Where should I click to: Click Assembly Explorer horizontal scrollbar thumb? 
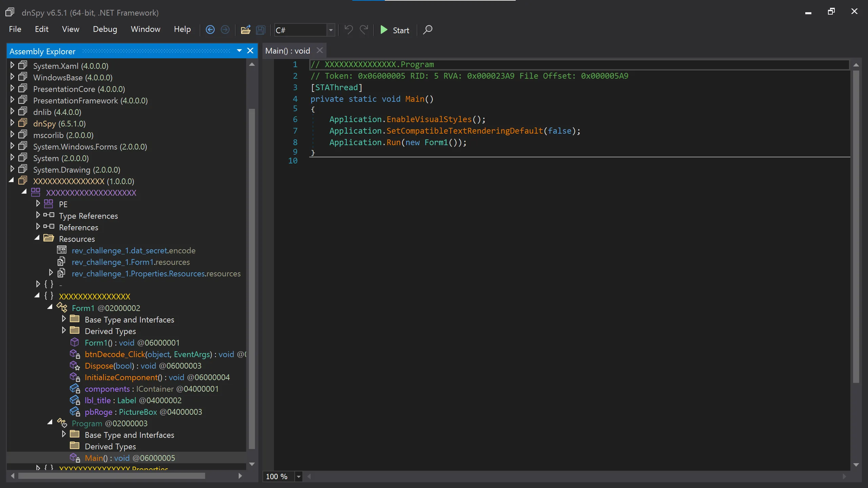click(x=112, y=476)
